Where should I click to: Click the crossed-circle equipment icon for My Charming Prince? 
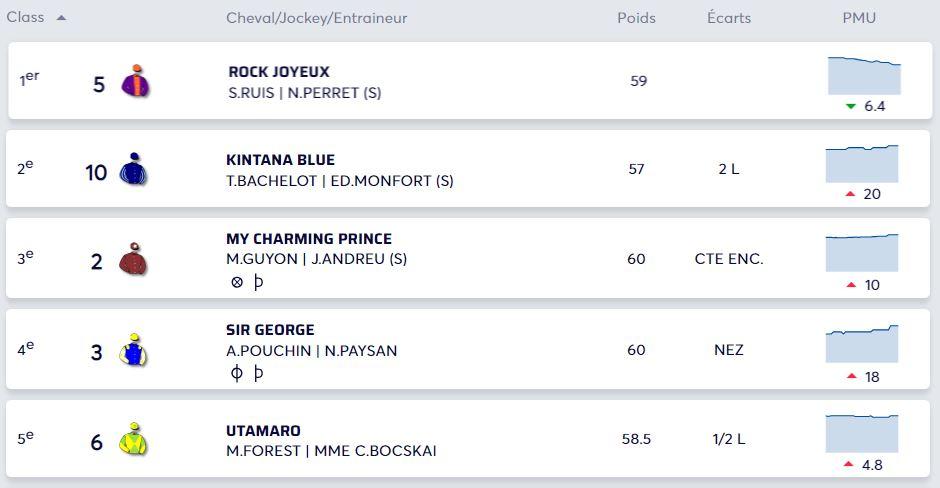coord(237,282)
